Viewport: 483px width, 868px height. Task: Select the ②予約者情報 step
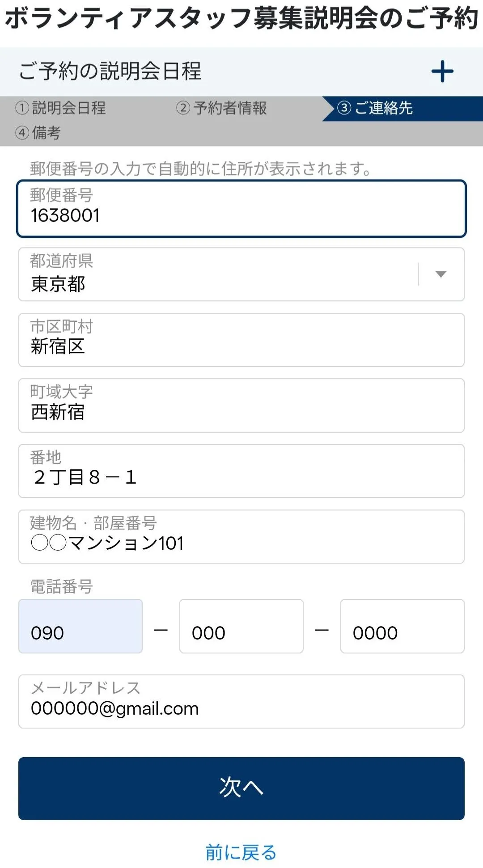(222, 108)
